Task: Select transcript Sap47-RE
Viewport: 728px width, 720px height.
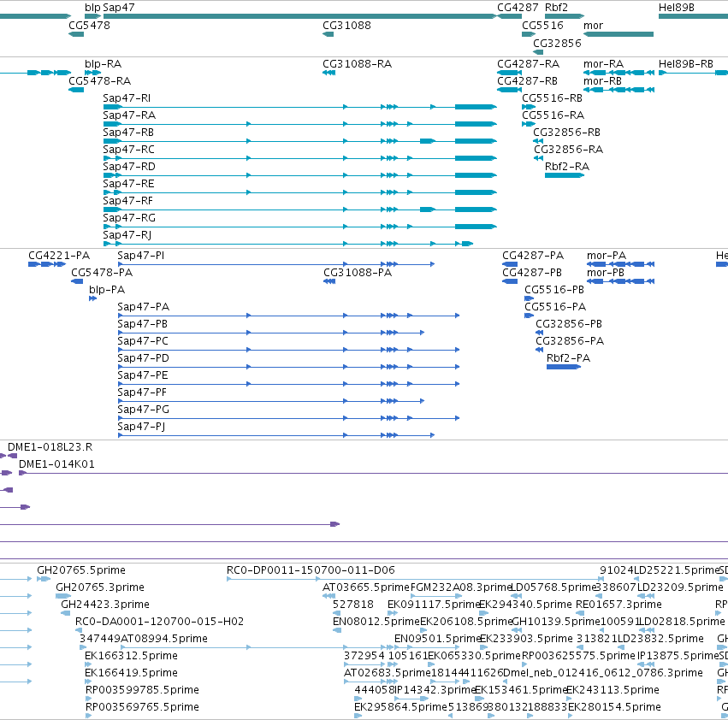Action: coord(300,192)
